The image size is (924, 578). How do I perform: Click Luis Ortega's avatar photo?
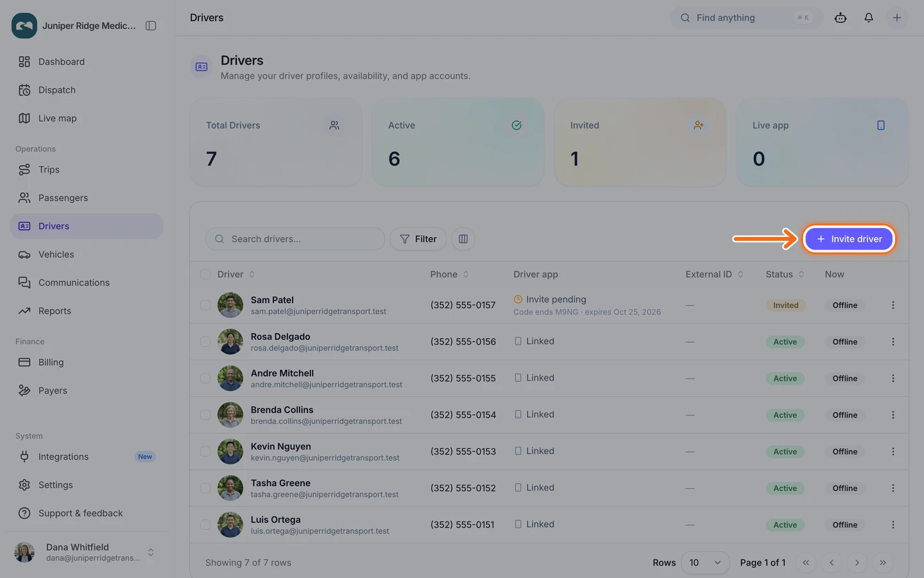[230, 525]
